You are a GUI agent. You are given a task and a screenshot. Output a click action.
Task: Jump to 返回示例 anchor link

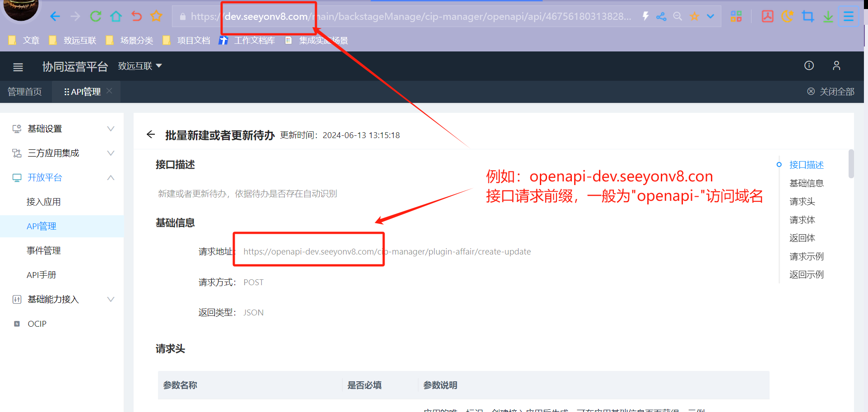(x=806, y=274)
